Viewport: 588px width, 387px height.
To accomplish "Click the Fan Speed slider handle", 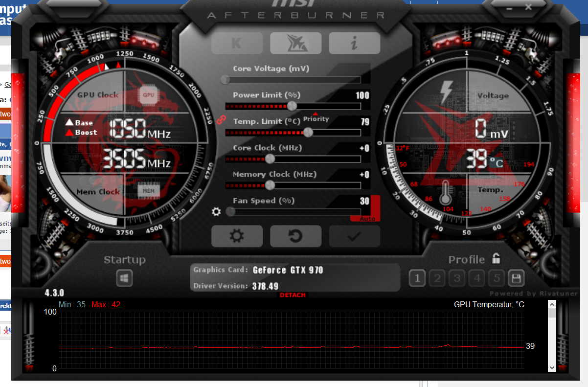I will click(230, 211).
